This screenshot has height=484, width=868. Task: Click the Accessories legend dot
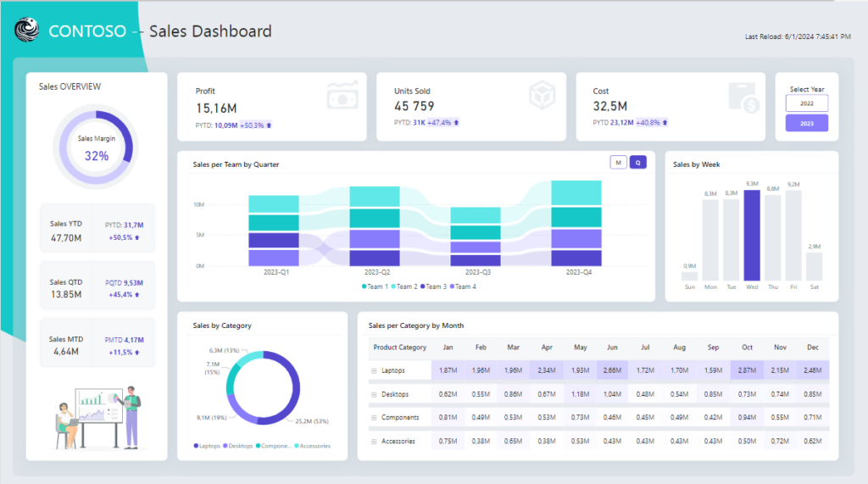click(297, 446)
